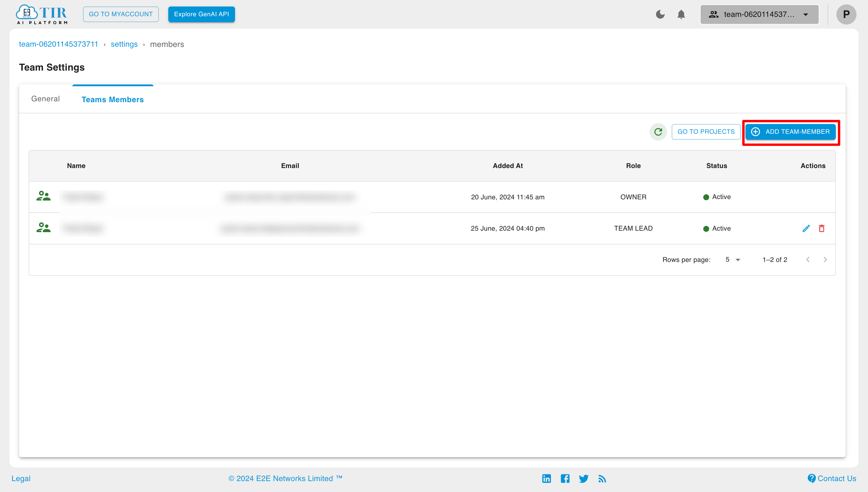The image size is (868, 492).
Task: Click the GO TO PROJECTS button
Action: [706, 132]
